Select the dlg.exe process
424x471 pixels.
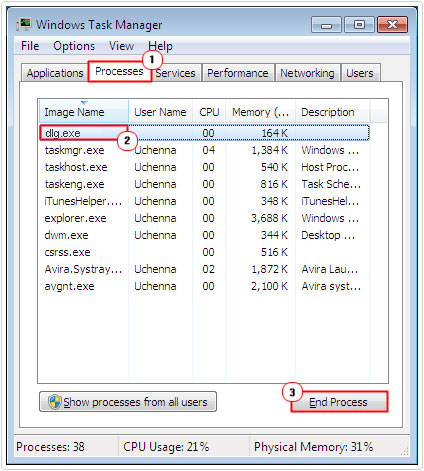[204, 133]
